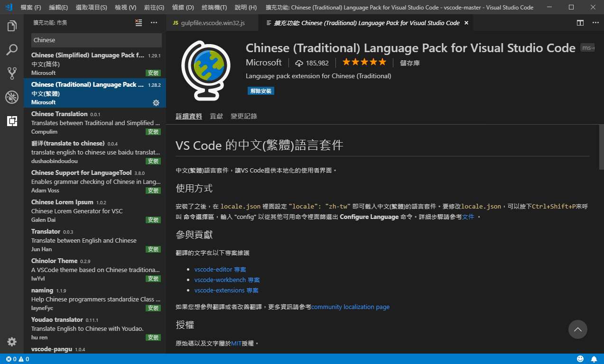Open the Explorer view in activity bar
Screen dimensions: 604x364
click(12, 26)
